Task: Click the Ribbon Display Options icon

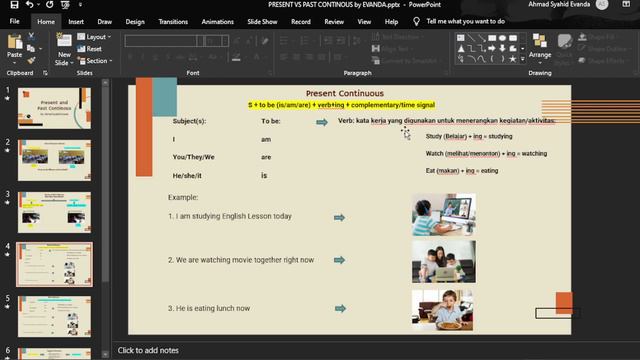Action: pyautogui.click(x=626, y=4)
